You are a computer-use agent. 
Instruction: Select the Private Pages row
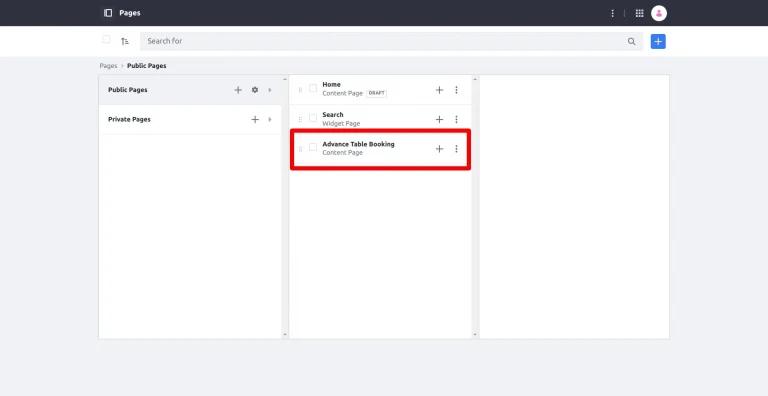click(x=190, y=120)
